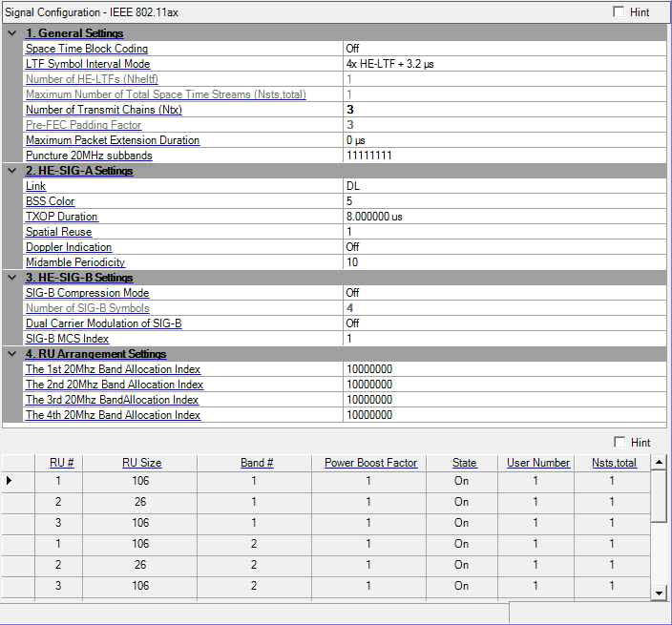This screenshot has height=625, width=672.
Task: Click the Power Boost Factor column header
Action: [370, 463]
